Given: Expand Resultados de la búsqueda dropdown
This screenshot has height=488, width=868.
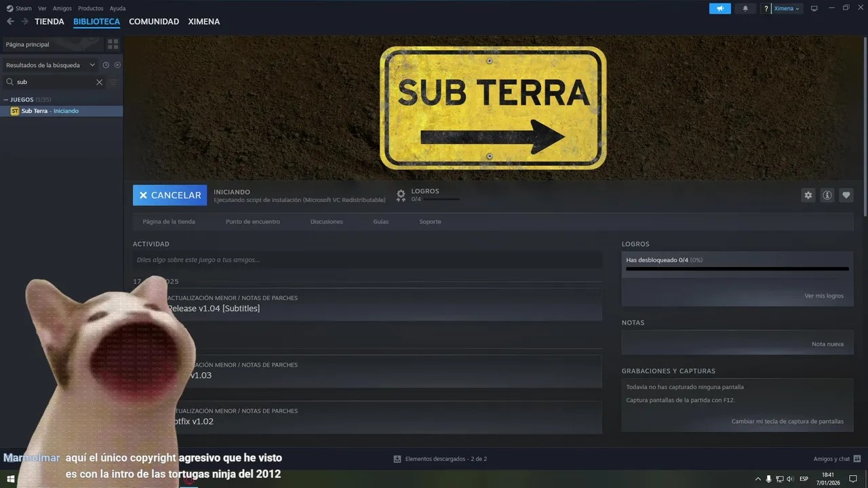Looking at the screenshot, I should pos(51,65).
